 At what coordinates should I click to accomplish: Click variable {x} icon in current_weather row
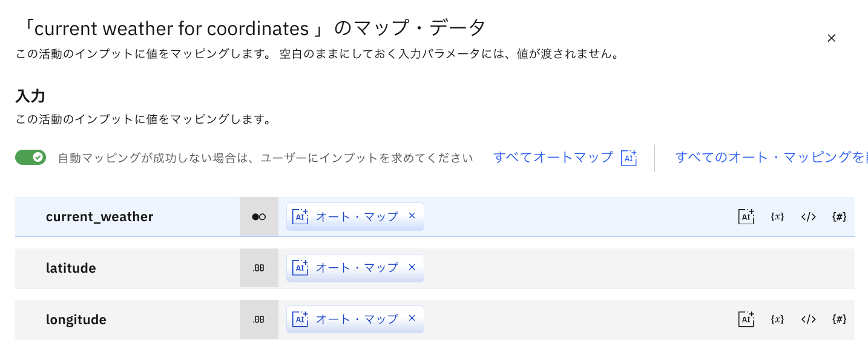pos(777,216)
